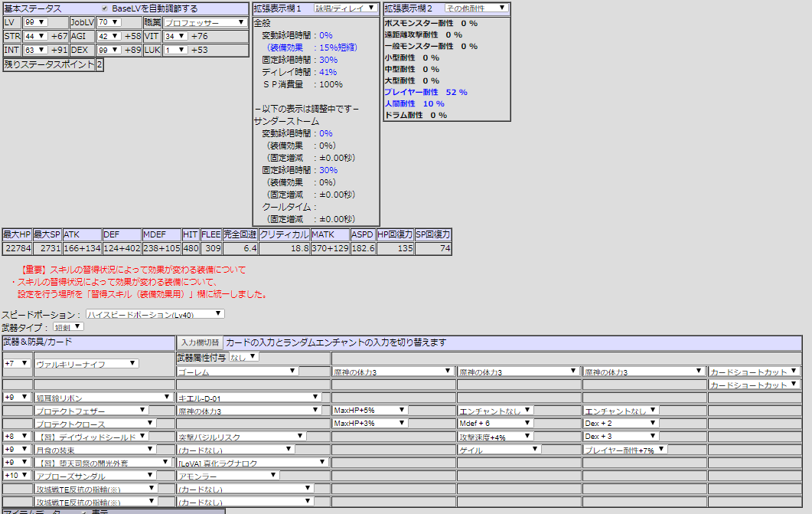Open the ゴーレム card dropdown
Viewport: 812px width, 514px height.
click(236, 372)
